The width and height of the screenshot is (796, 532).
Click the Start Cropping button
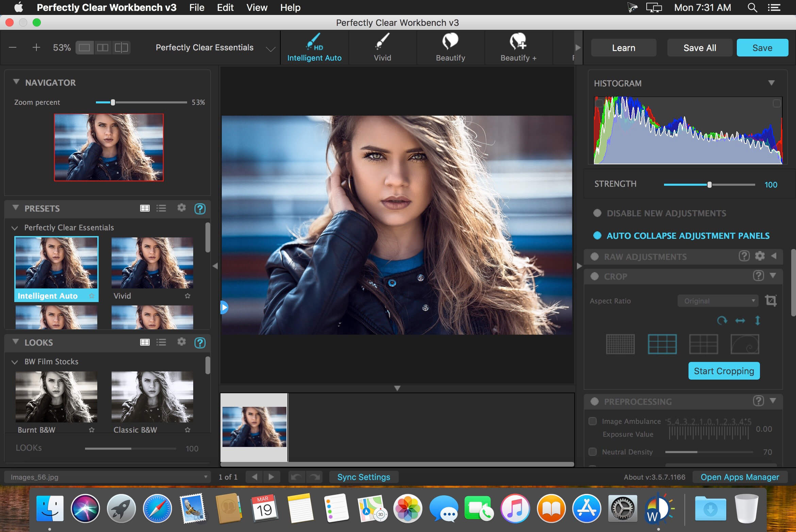coord(724,371)
